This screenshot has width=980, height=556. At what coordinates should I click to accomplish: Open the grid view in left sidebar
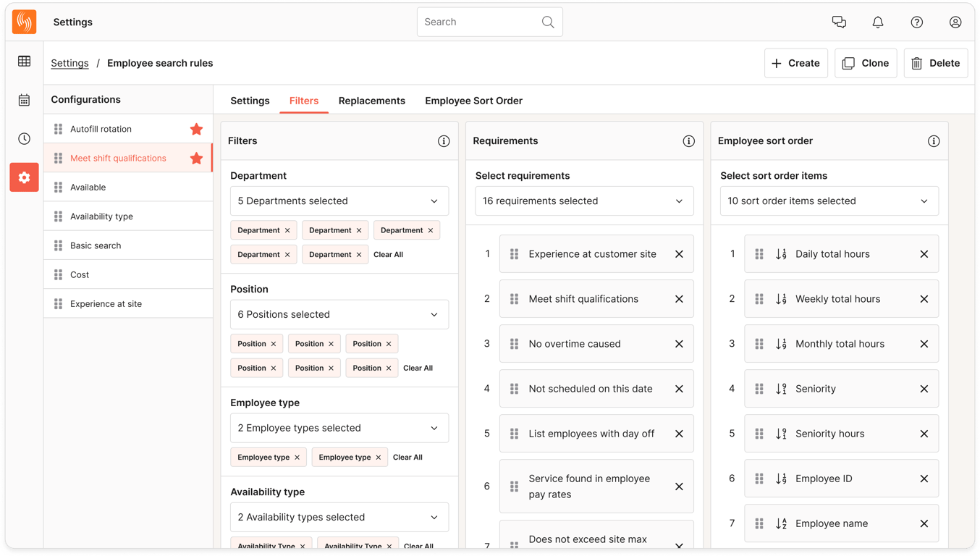(x=24, y=62)
